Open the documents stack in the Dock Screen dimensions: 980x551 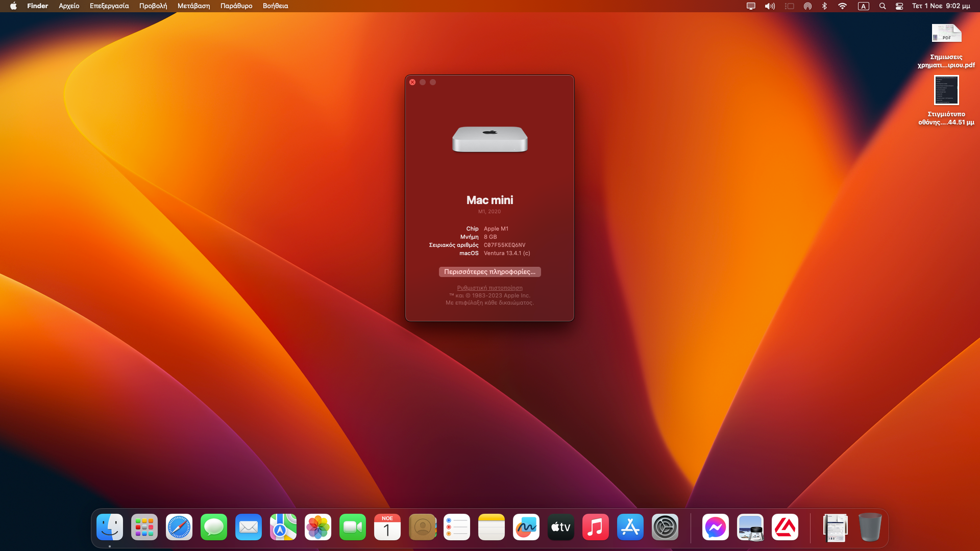coord(836,527)
